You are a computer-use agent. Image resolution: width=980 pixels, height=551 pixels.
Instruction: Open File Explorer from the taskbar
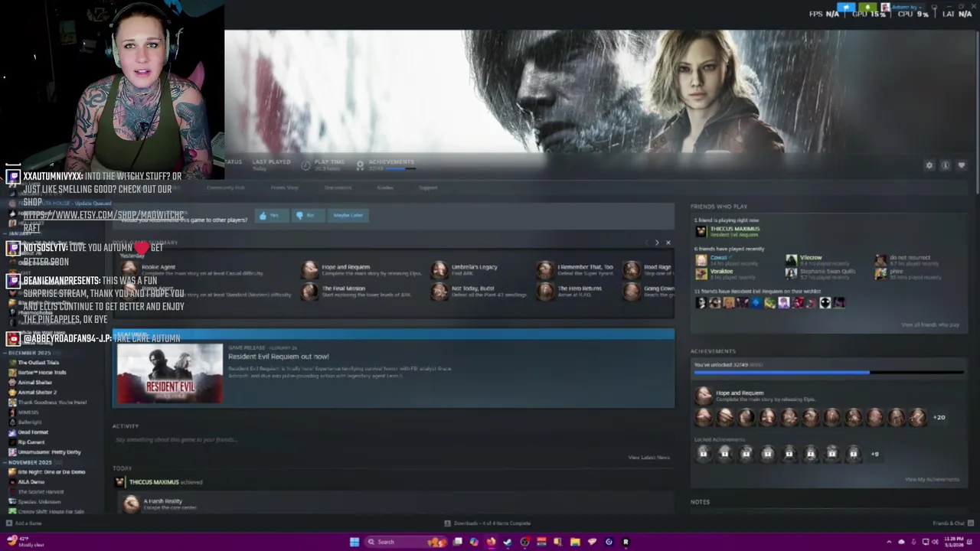click(x=575, y=542)
